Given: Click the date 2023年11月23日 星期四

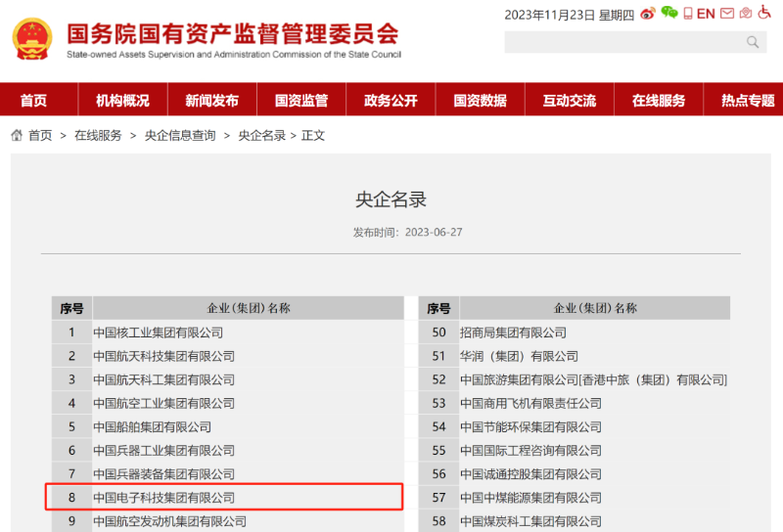Looking at the screenshot, I should (x=570, y=15).
